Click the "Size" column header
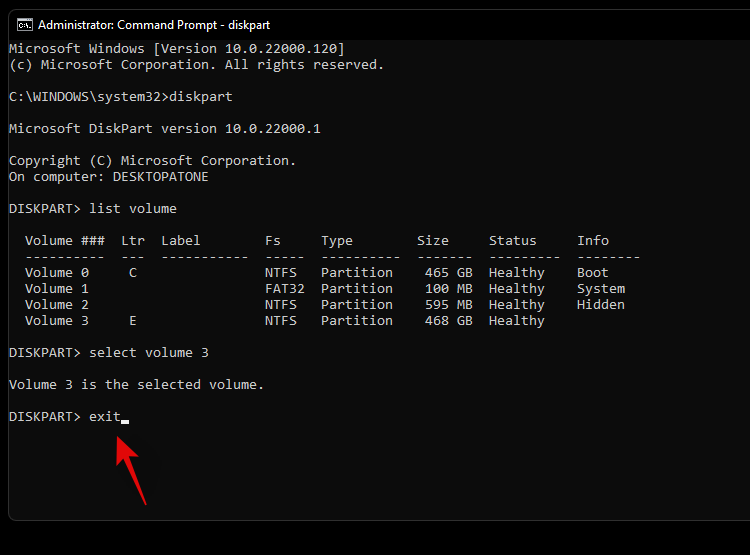Image resolution: width=750 pixels, height=555 pixels. point(432,241)
